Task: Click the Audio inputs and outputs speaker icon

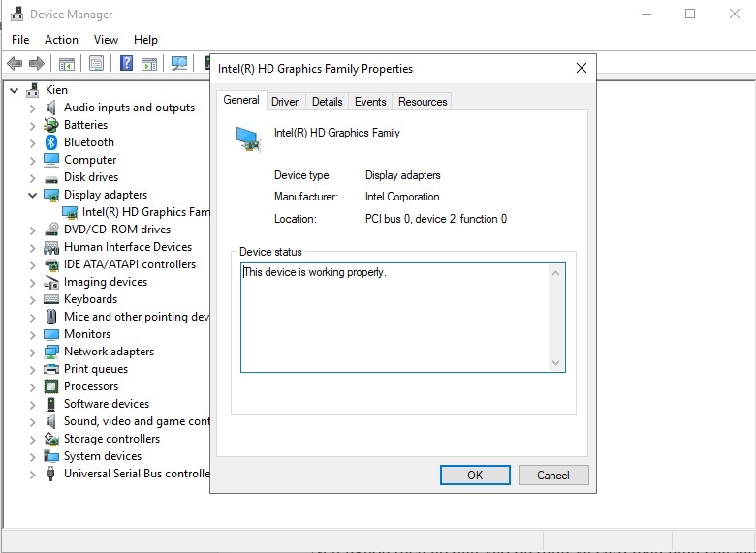Action: (x=51, y=107)
